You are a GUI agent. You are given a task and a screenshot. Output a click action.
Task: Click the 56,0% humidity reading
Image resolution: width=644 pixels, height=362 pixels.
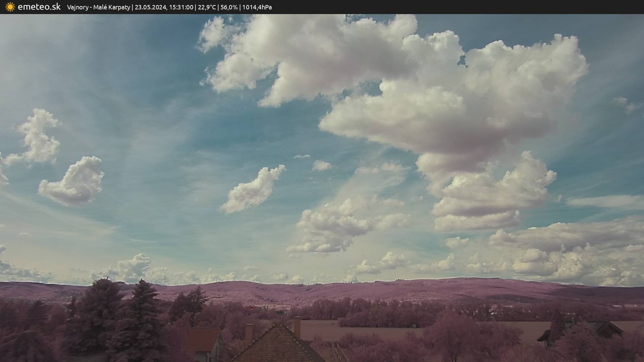click(x=229, y=7)
